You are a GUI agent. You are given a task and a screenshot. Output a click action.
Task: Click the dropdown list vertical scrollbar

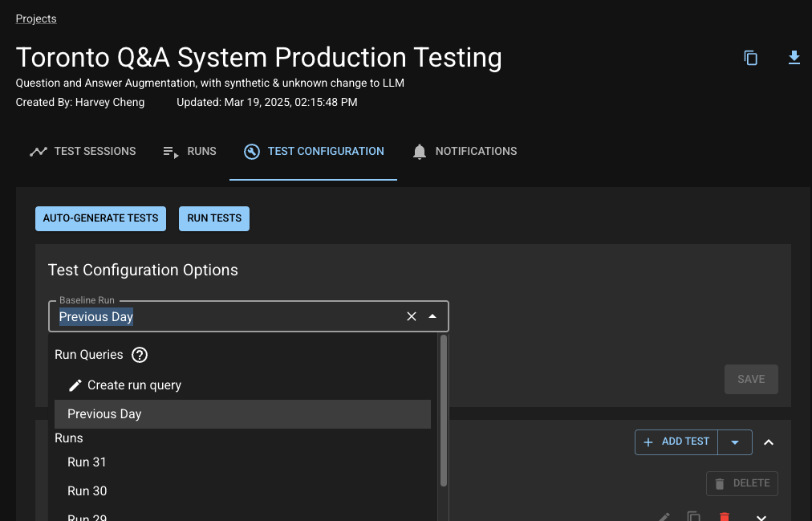point(444,409)
